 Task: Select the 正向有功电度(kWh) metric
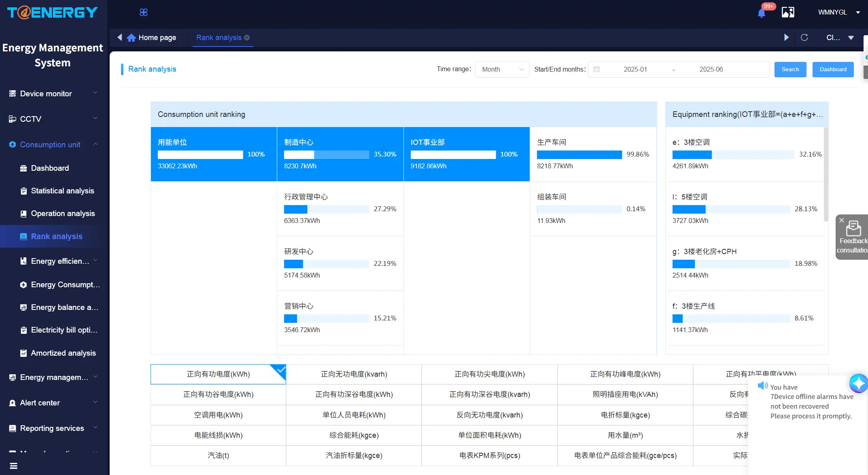point(218,374)
